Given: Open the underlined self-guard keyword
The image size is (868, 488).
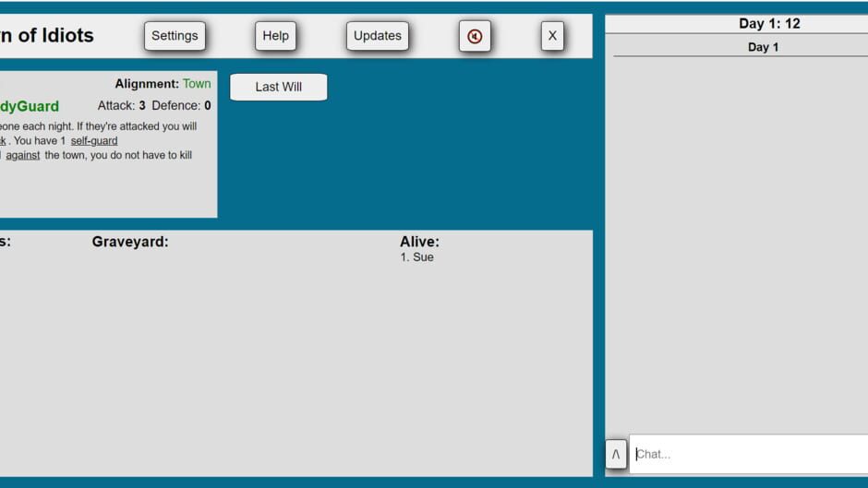Looking at the screenshot, I should (94, 140).
